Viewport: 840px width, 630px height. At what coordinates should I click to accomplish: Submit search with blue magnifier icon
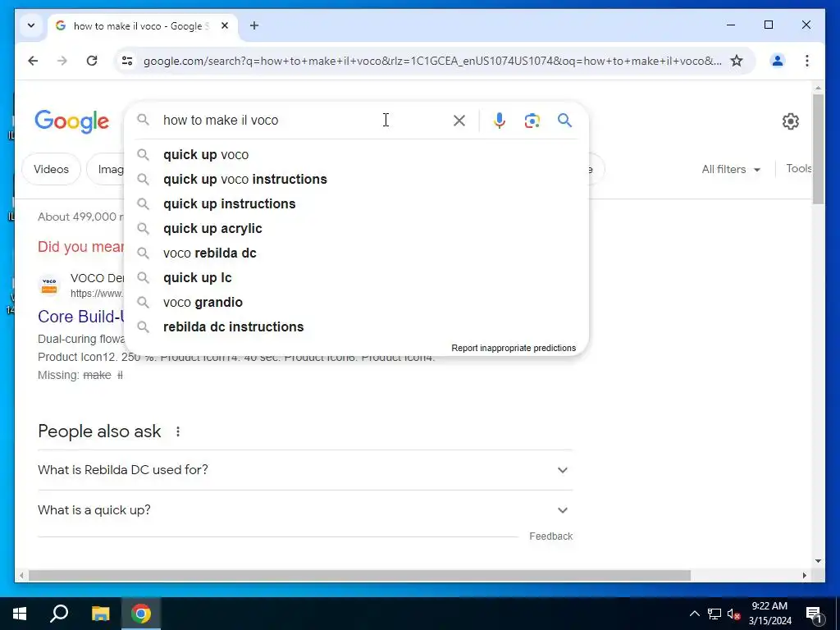564,120
